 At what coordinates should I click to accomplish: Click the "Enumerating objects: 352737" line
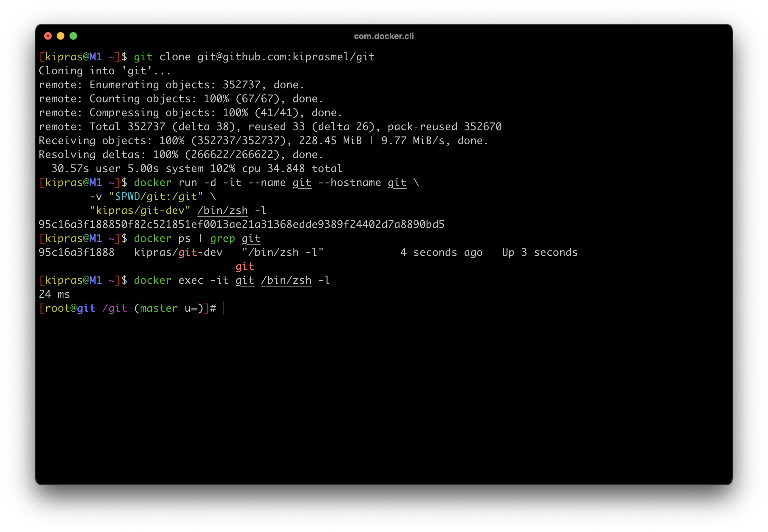click(172, 85)
